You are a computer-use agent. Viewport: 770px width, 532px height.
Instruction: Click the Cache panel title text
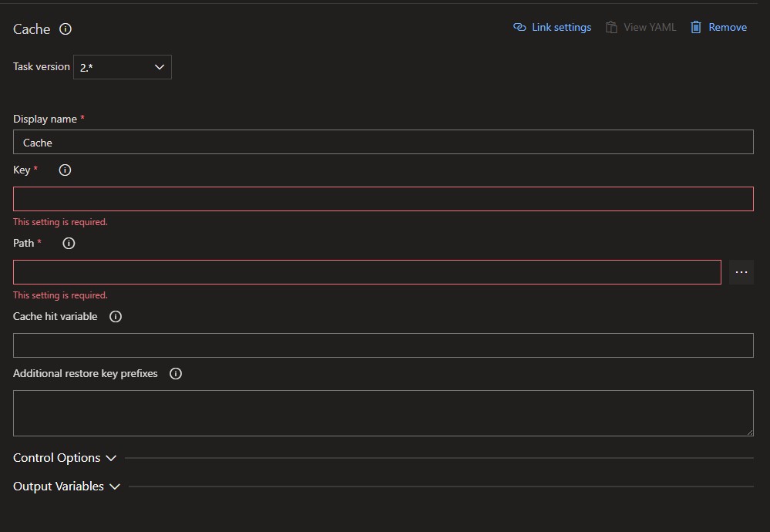coord(32,29)
